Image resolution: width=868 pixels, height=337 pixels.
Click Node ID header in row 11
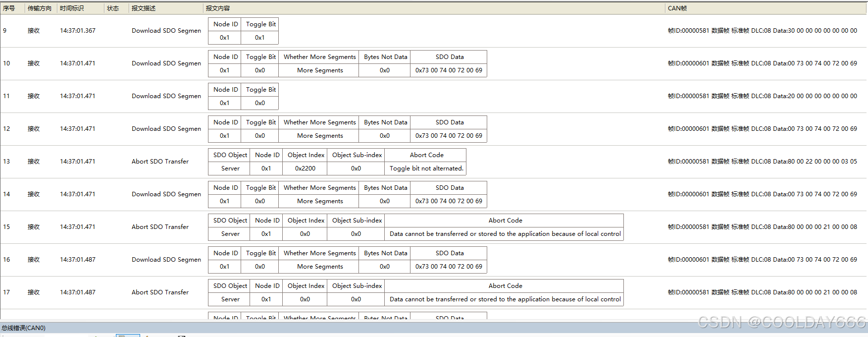[x=226, y=90]
